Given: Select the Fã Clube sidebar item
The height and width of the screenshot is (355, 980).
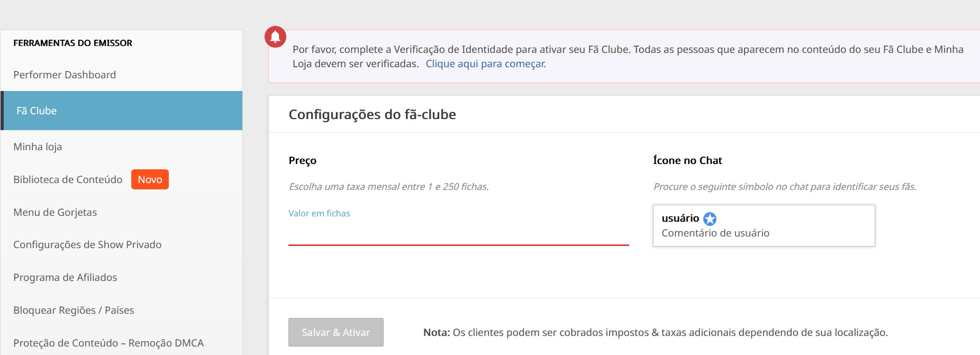Looking at the screenshot, I should click(121, 111).
